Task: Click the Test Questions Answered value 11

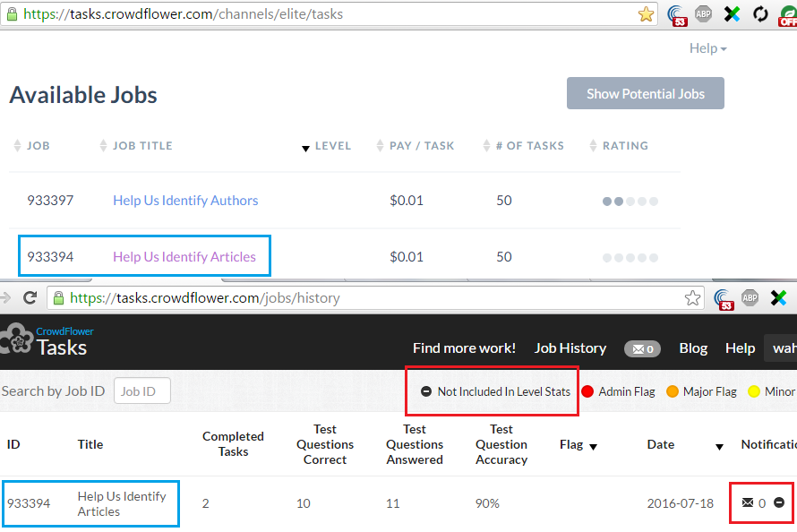Action: tap(392, 503)
